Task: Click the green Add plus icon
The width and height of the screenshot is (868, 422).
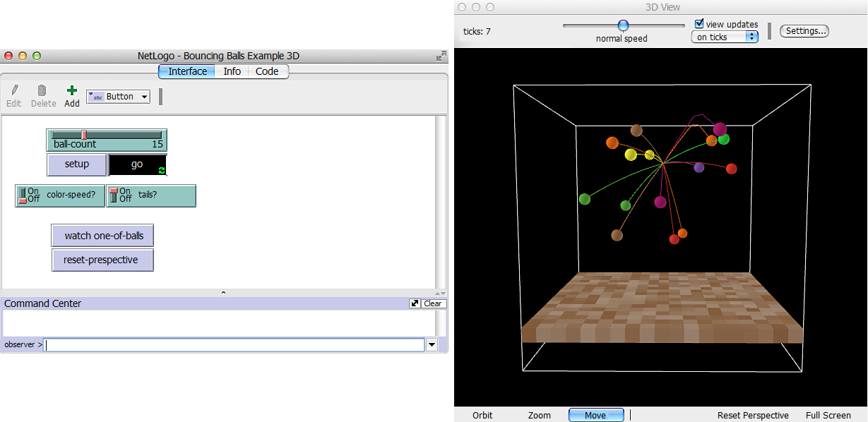Action: click(x=71, y=91)
